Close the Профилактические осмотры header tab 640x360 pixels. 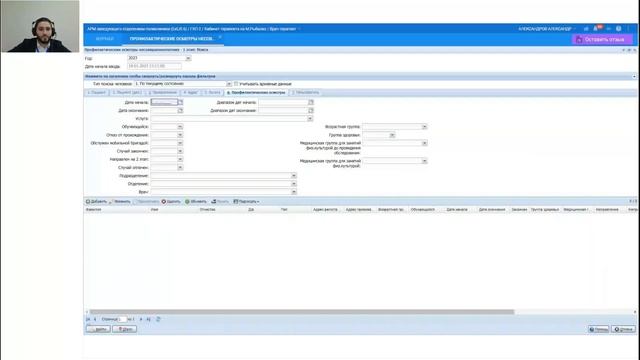coord(220,38)
